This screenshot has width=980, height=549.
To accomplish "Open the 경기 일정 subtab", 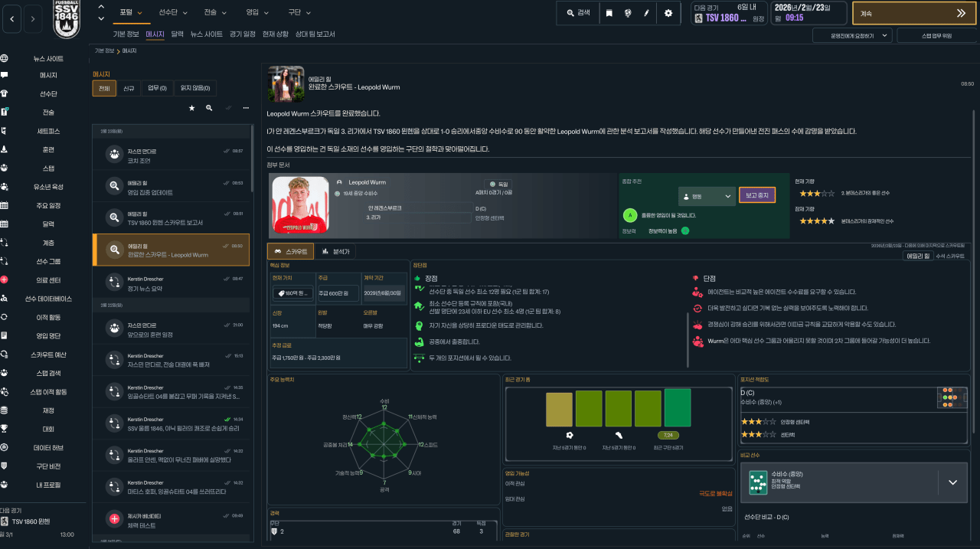I will (242, 34).
